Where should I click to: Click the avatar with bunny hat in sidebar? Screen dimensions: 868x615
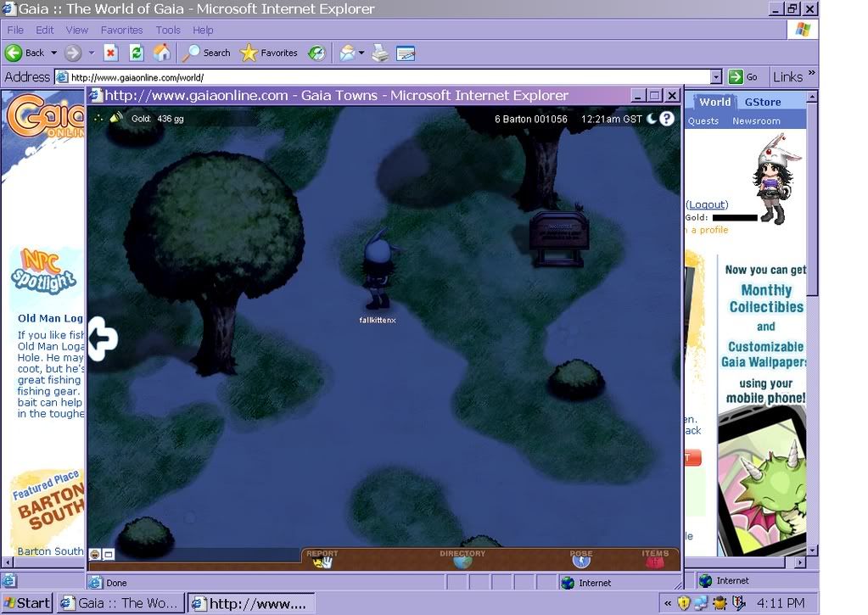[776, 179]
